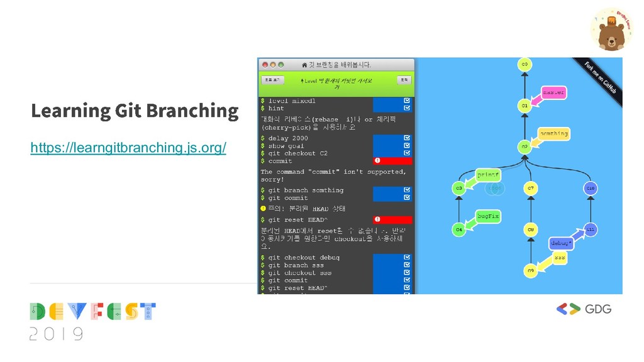Click the "git checkout sss" command text
The image size is (644, 362).
tap(300, 273)
